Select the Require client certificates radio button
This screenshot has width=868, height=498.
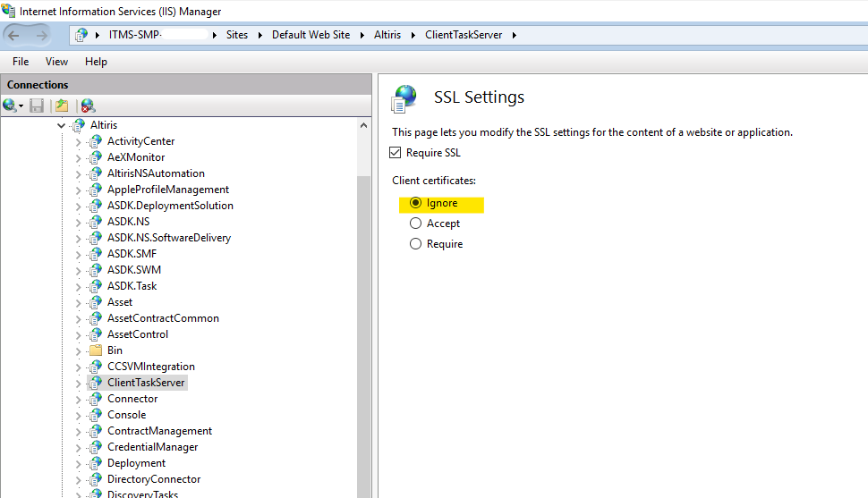click(415, 244)
